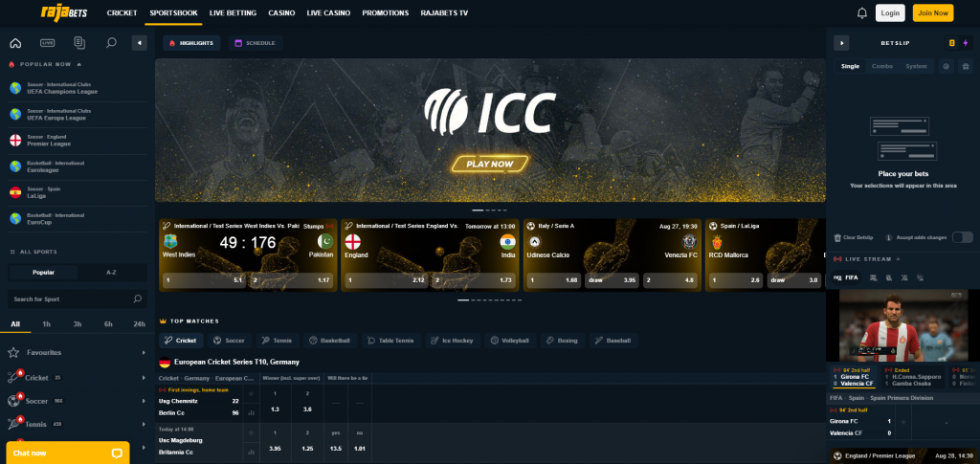980x464 pixels.
Task: Open the betslip gift bonus icon
Action: 965,66
